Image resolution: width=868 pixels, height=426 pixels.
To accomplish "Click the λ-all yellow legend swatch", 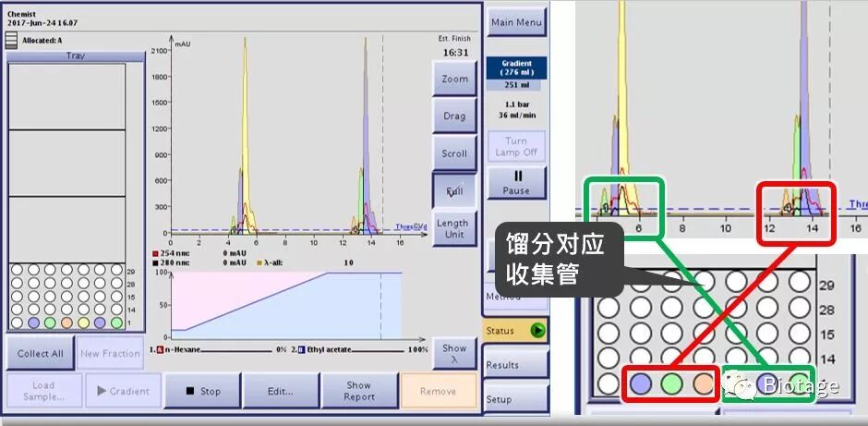I will point(260,262).
